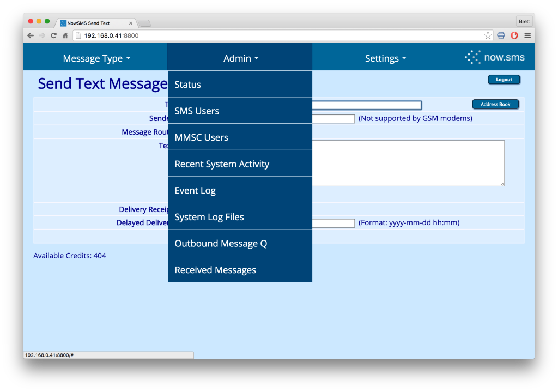Open the browser hamburger menu
558x392 pixels.
pos(527,35)
